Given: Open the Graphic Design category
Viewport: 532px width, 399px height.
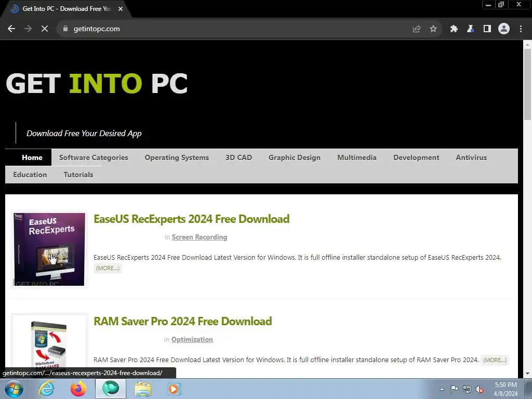Looking at the screenshot, I should coord(294,157).
